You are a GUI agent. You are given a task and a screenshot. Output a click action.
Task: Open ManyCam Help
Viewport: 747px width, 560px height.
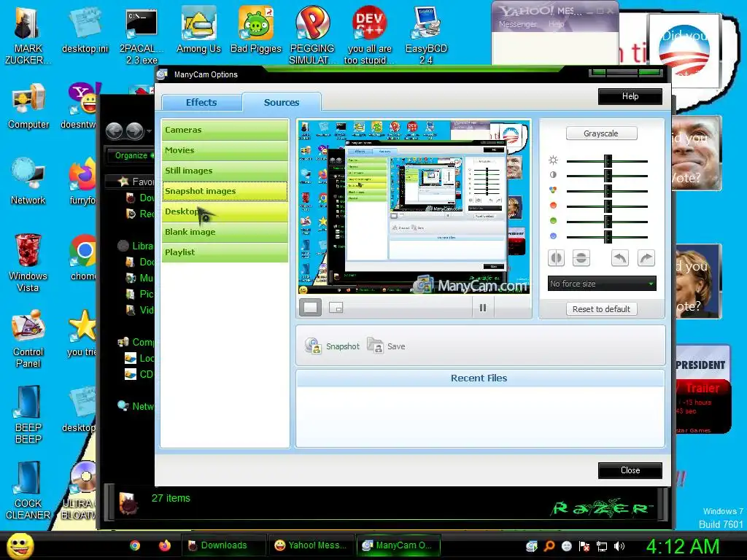(x=630, y=96)
